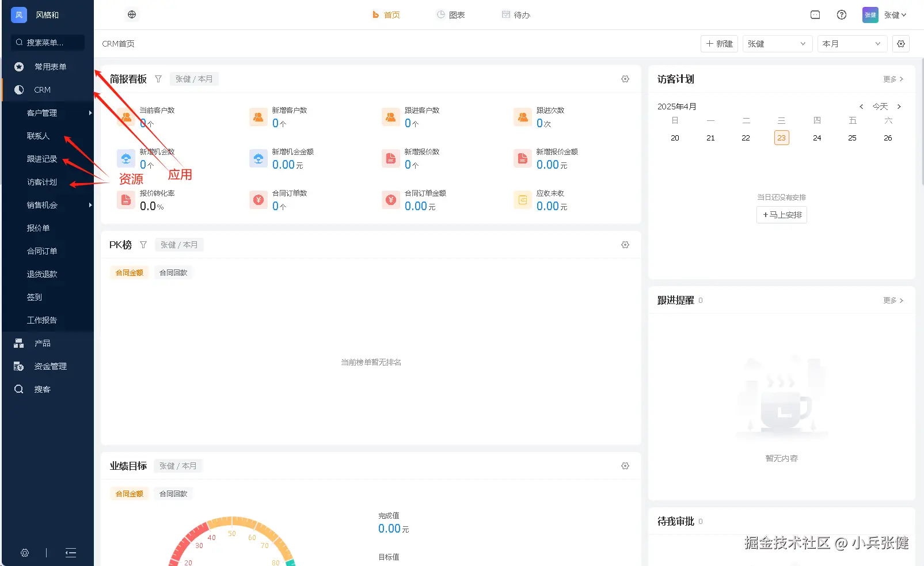Viewport: 924px width, 566px height.
Task: Open 产品 in sidebar
Action: (48, 343)
